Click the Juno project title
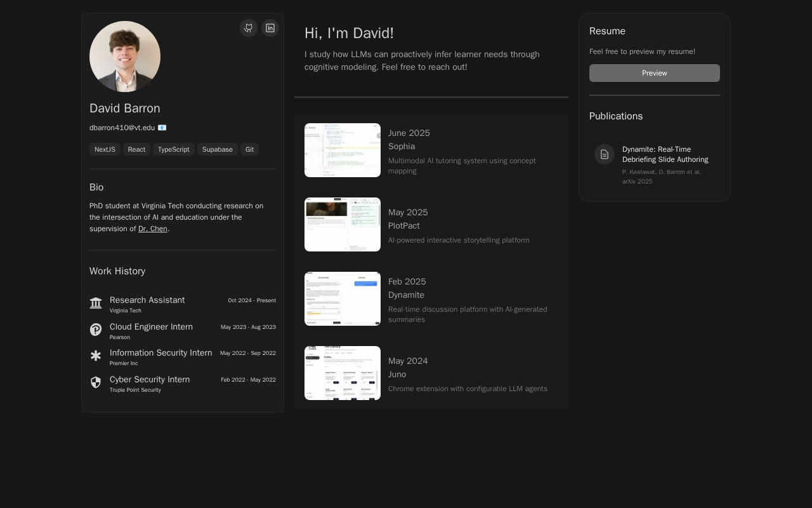 point(397,375)
